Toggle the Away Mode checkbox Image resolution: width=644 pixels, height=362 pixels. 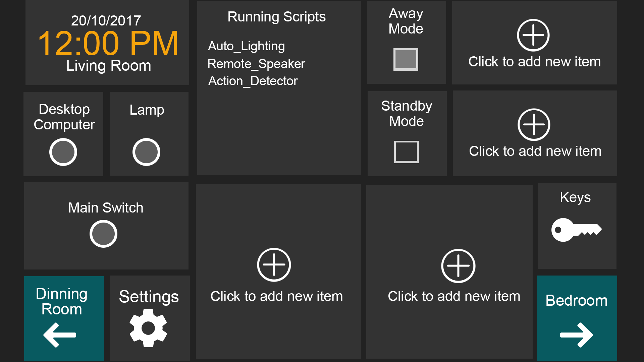(406, 60)
